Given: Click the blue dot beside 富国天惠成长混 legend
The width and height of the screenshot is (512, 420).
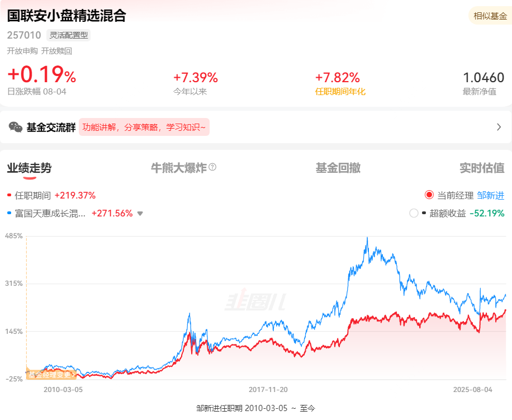Looking at the screenshot, I should (9, 213).
